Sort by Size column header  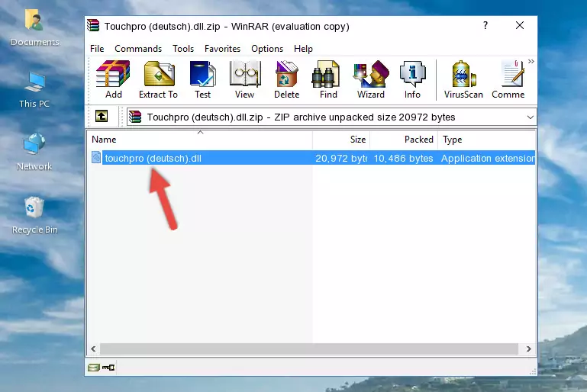click(341, 140)
